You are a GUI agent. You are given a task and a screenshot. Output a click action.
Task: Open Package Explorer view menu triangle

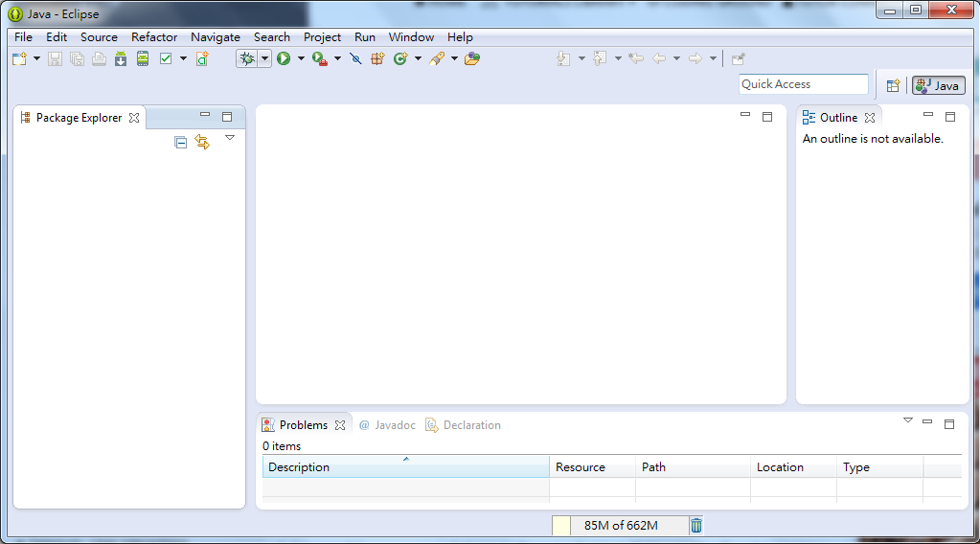[230, 137]
